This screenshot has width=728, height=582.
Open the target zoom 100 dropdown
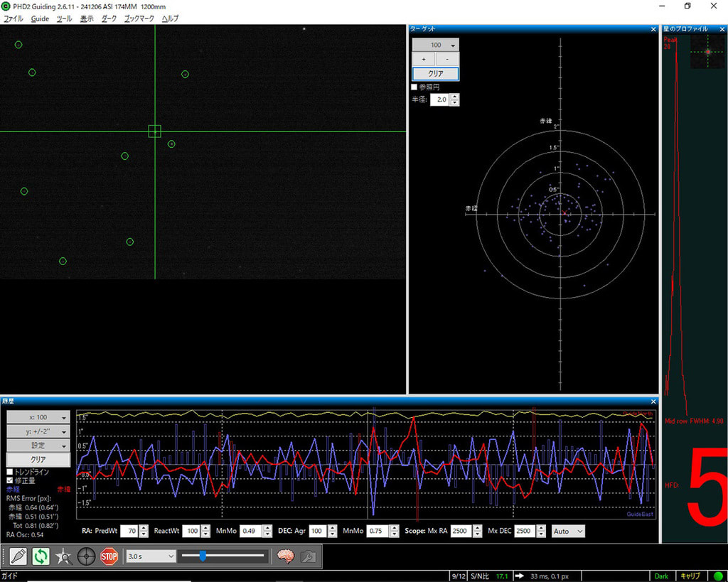(x=436, y=45)
